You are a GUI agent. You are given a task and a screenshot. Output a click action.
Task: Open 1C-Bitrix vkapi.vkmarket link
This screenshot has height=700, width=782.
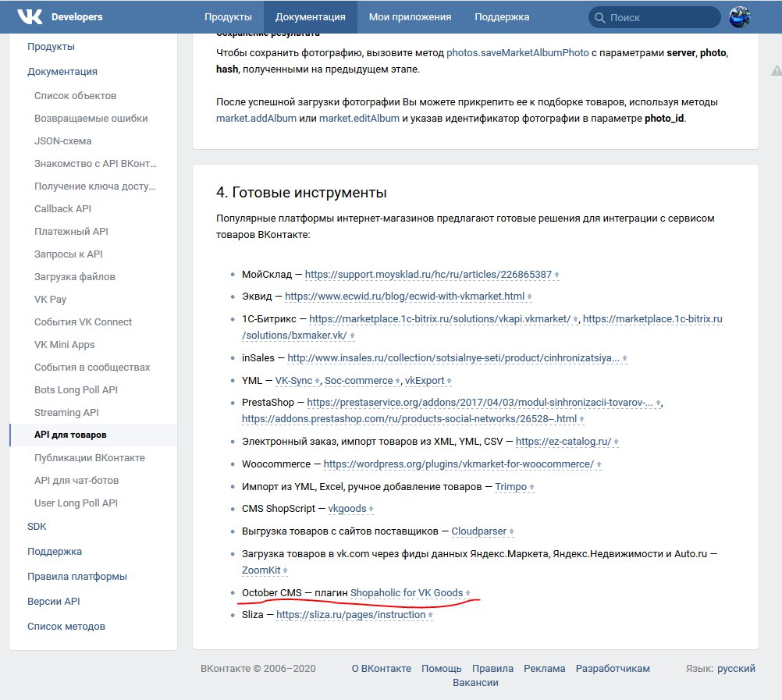tap(440, 318)
